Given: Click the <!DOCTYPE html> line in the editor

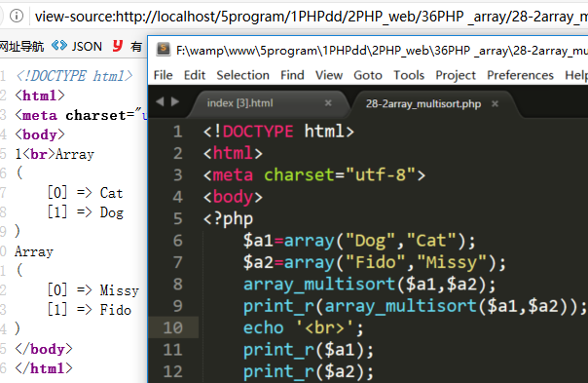Looking at the screenshot, I should pos(278,132).
